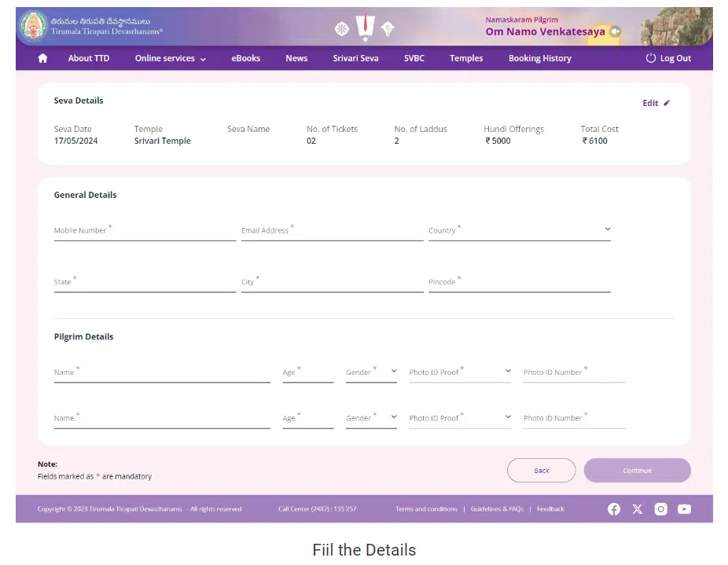The width and height of the screenshot is (728, 565).
Task: Open Guidelines & FAQs footer link
Action: tap(497, 509)
